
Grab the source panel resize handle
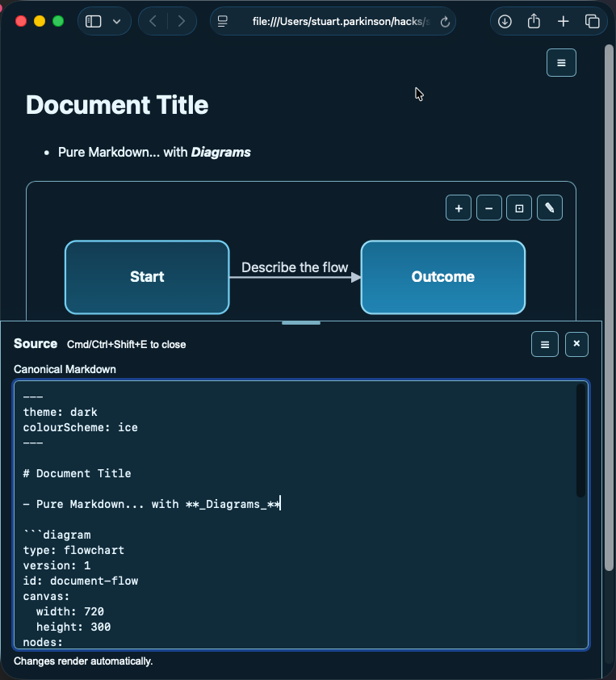[x=301, y=323]
